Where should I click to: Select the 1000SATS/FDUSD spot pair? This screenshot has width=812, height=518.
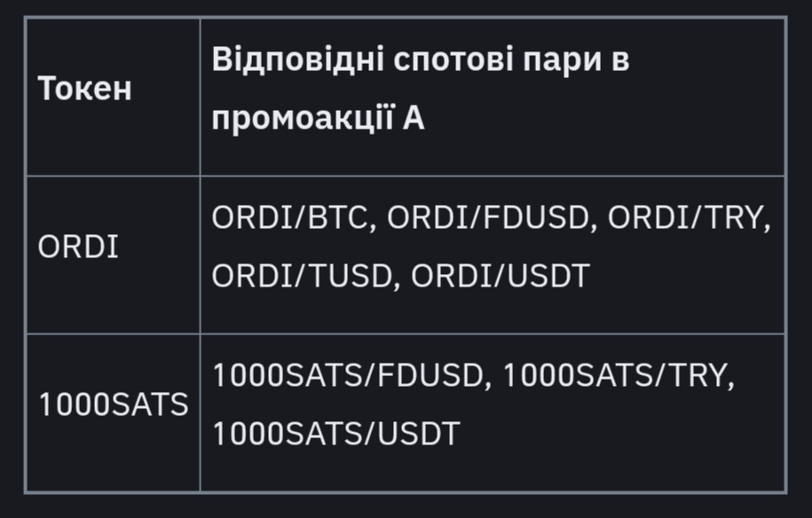point(351,376)
